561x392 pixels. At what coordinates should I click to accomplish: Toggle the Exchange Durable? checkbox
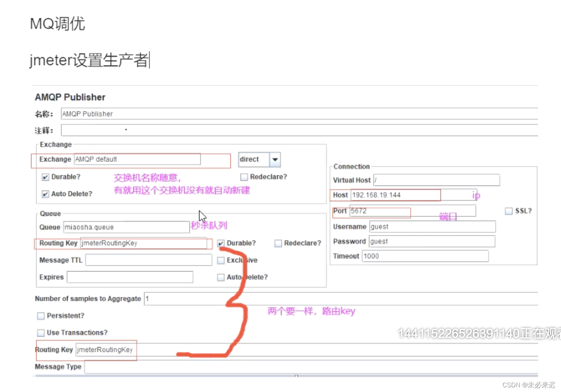45,177
